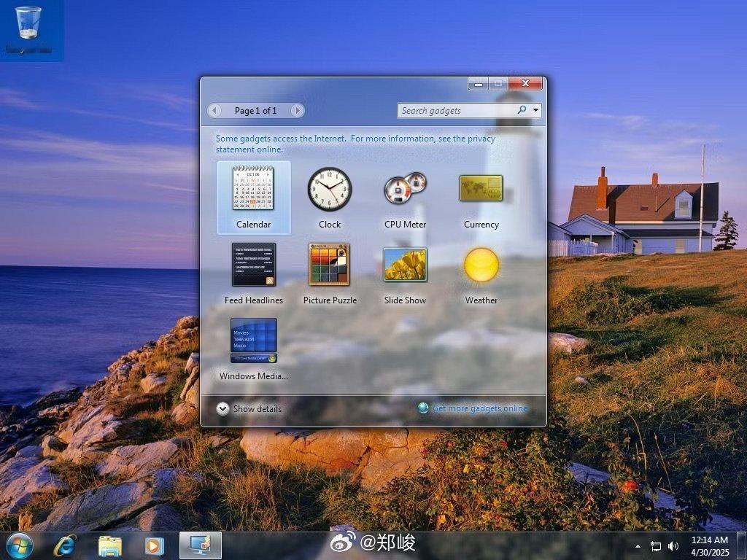This screenshot has height=560, width=747.
Task: Show hidden tray icons arrow
Action: tap(638, 546)
